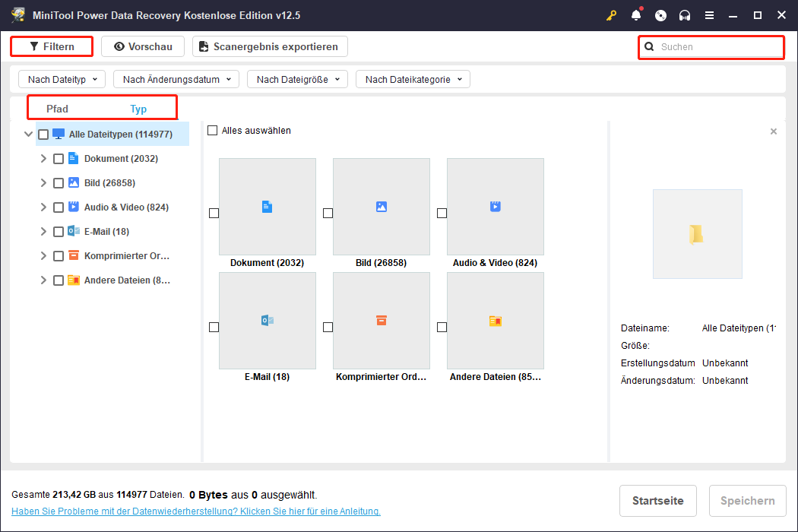The image size is (798, 532).
Task: Select checkbox beside Komprimierter Ord… thumbnail tile
Action: 328,328
